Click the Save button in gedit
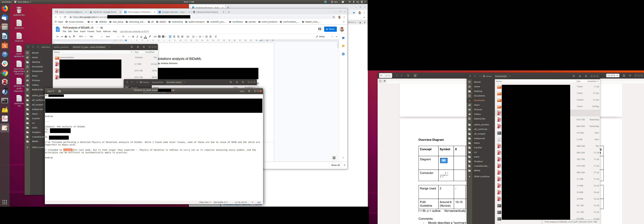The width and height of the screenshot is (644, 224). coord(242,91)
